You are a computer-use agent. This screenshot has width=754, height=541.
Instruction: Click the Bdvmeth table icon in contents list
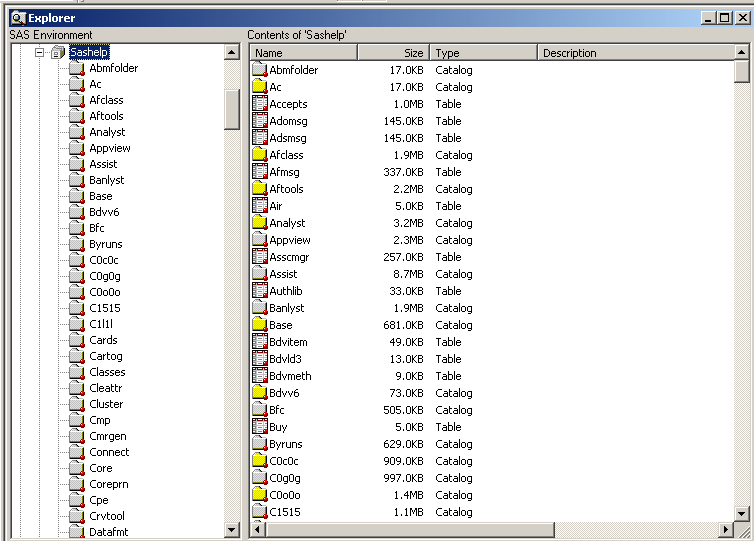coord(260,376)
